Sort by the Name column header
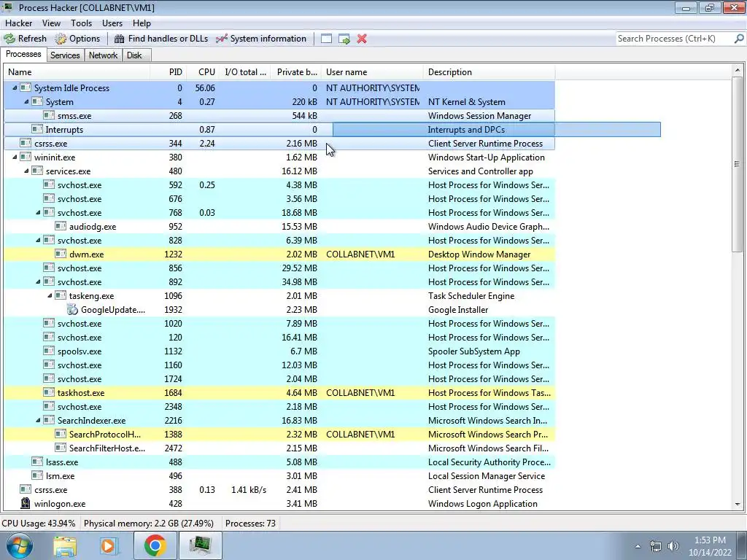 77,72
